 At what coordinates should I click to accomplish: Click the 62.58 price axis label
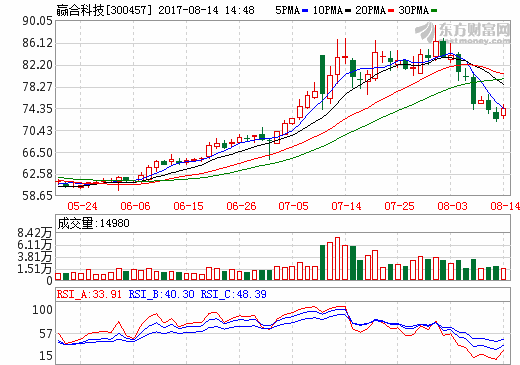click(37, 174)
